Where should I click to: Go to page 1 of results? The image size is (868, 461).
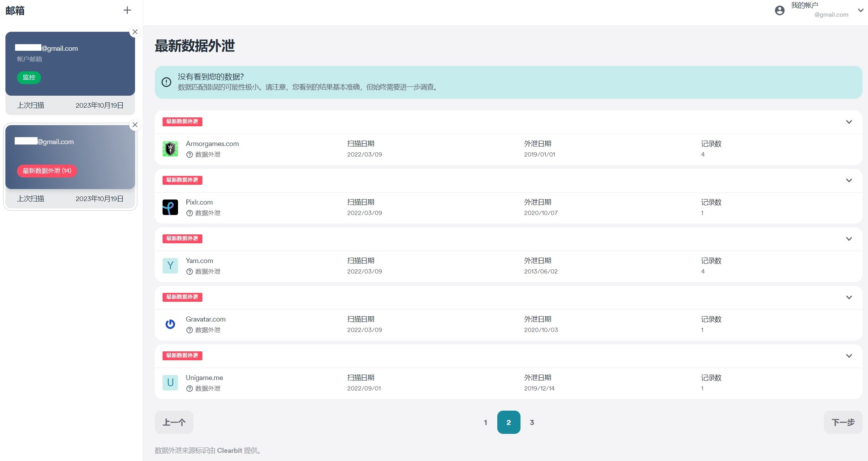click(485, 422)
